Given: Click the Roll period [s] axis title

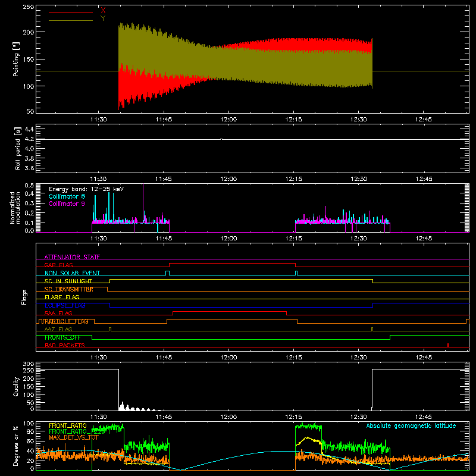Looking at the screenshot, I should pos(18,148).
